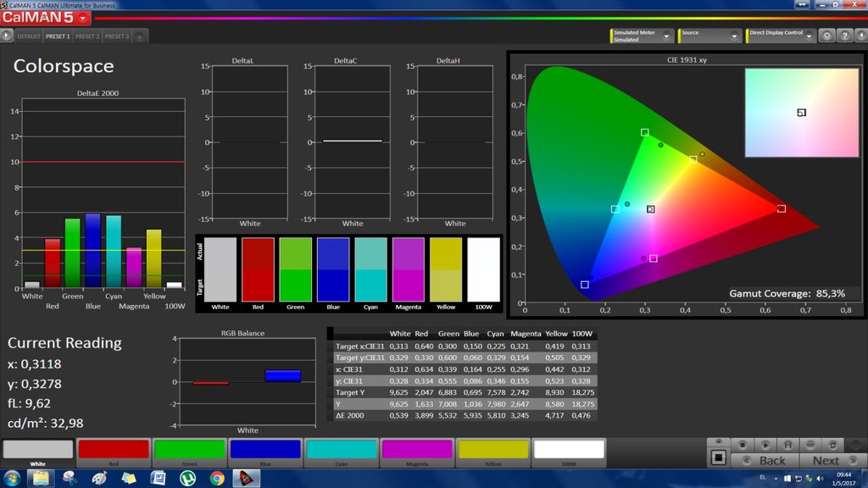Select the PRESET 3 tab
The width and height of the screenshot is (868, 488).
point(116,36)
